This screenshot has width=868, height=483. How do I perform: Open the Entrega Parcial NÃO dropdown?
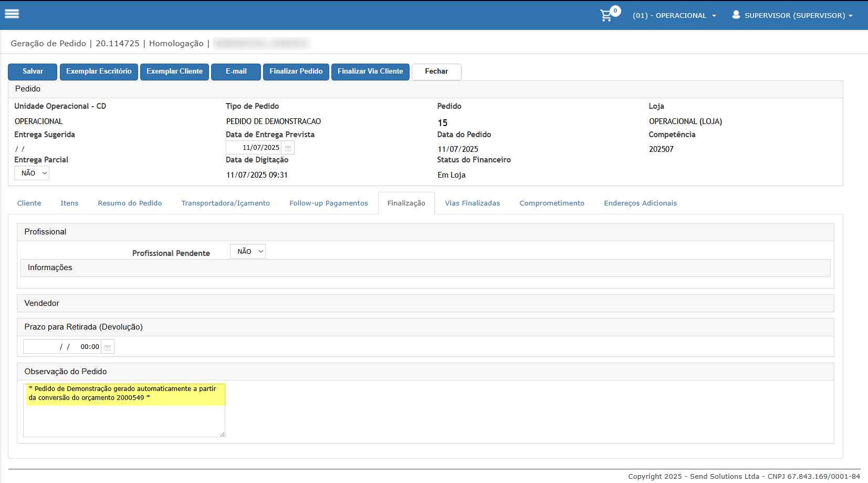click(32, 173)
